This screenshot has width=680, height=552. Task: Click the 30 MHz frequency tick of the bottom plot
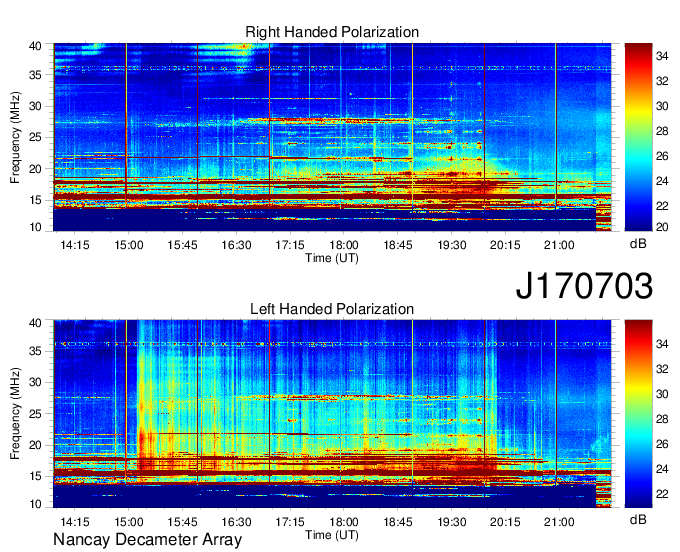[36, 382]
